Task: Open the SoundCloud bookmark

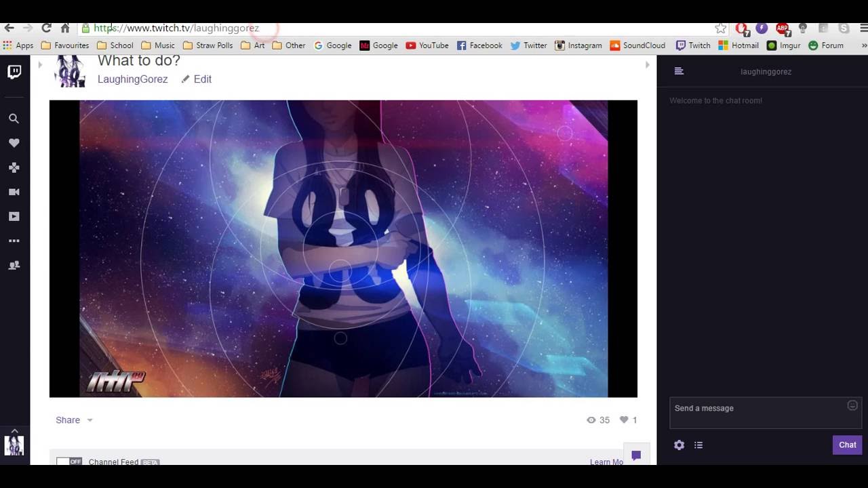Action: [x=637, y=45]
